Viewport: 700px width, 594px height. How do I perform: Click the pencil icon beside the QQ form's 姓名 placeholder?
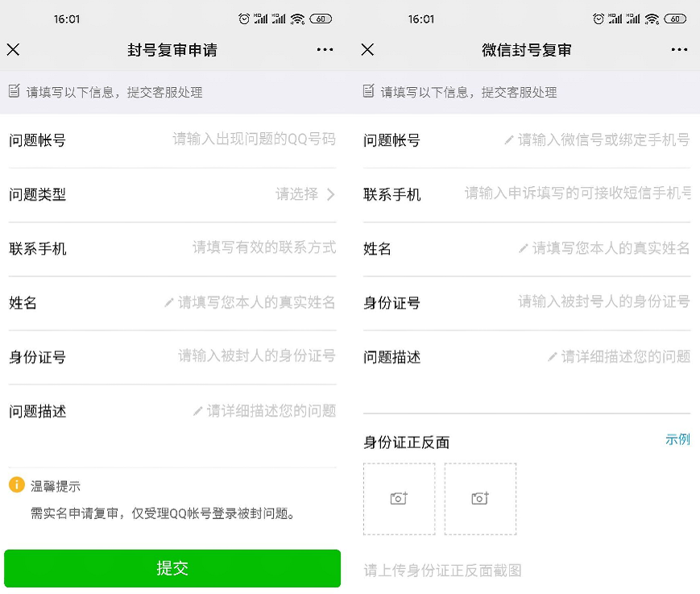pos(168,303)
